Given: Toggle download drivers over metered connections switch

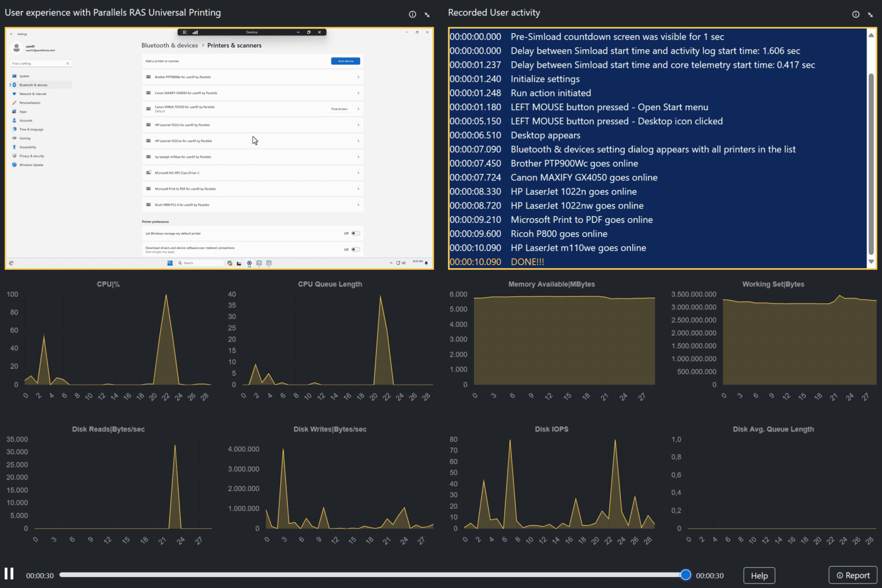Looking at the screenshot, I should tap(356, 249).
